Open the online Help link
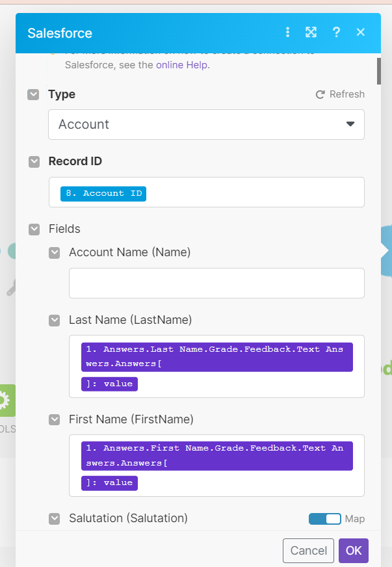 pyautogui.click(x=183, y=65)
